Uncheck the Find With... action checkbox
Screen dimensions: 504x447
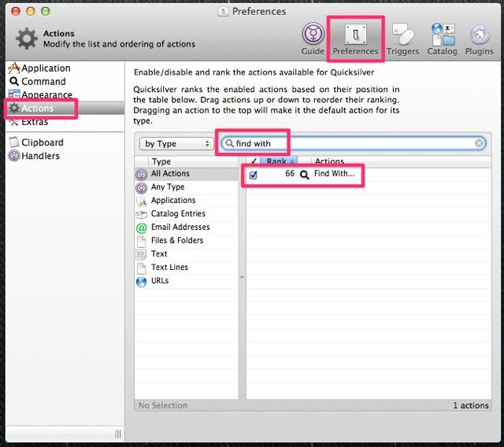click(254, 175)
